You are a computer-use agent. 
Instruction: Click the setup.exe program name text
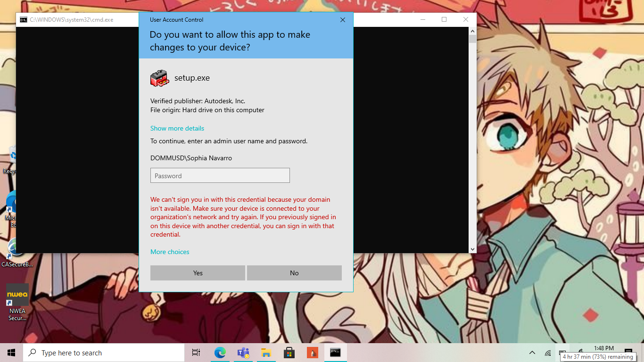pyautogui.click(x=192, y=78)
